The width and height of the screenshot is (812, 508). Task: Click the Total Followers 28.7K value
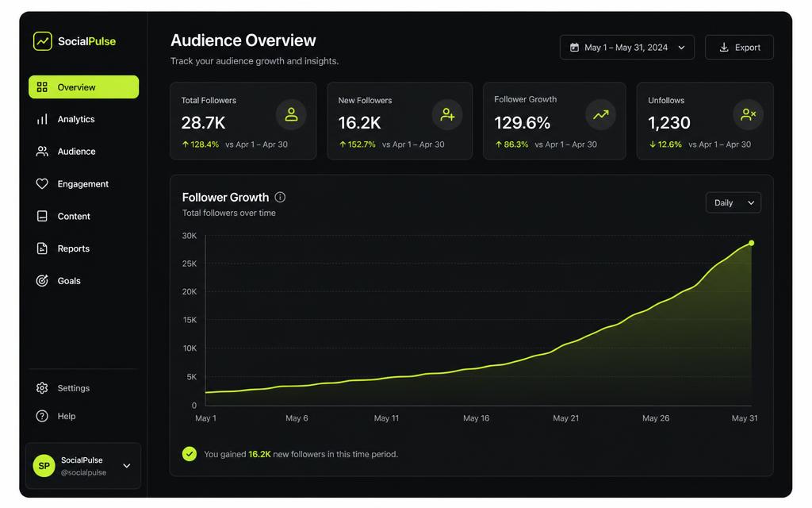pyautogui.click(x=203, y=123)
